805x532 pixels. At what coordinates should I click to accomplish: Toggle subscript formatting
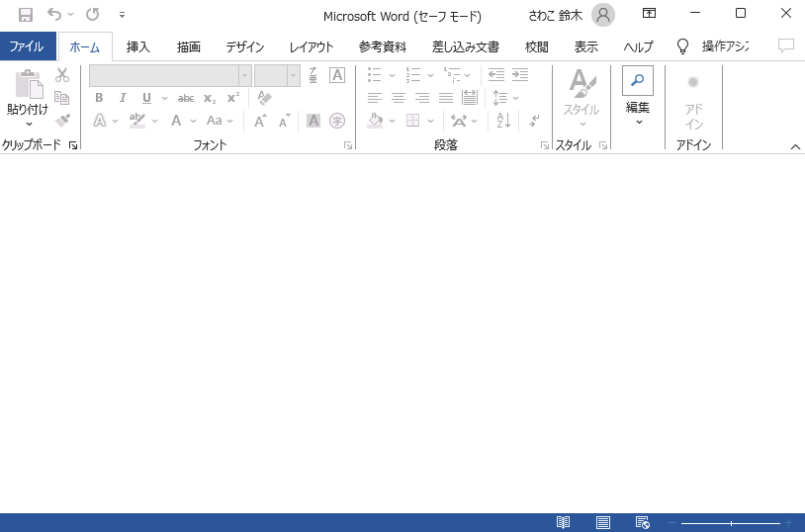tap(210, 98)
